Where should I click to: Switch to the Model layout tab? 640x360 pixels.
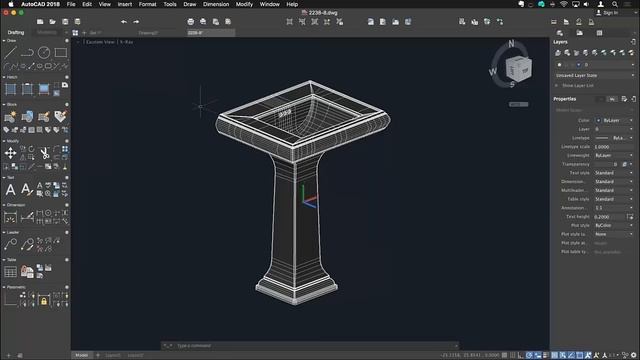pos(82,356)
